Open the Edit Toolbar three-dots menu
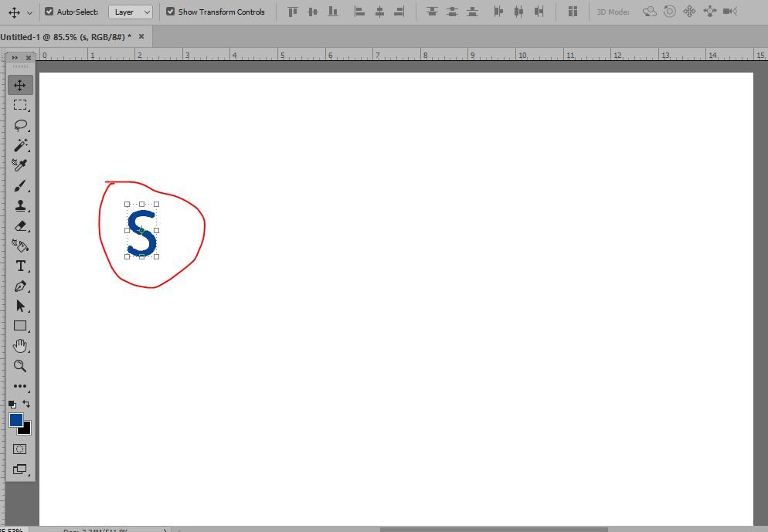The width and height of the screenshot is (768, 532). [x=20, y=386]
